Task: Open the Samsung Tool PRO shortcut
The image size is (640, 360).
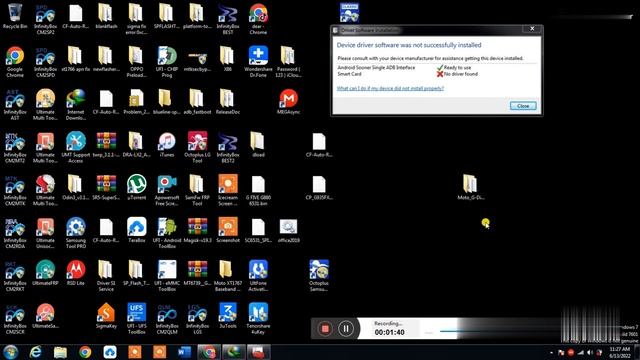Action: tap(76, 233)
